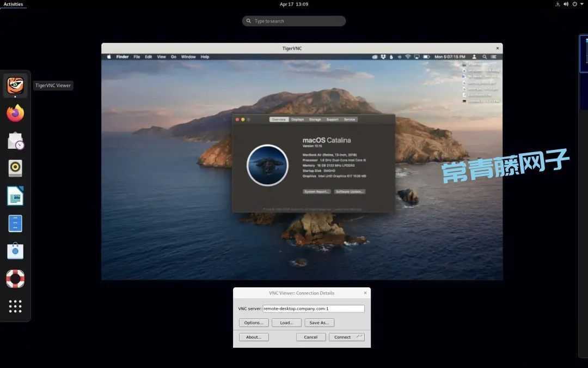The height and width of the screenshot is (368, 588).
Task: Select the Overview tab in About This Mac
Action: 279,119
